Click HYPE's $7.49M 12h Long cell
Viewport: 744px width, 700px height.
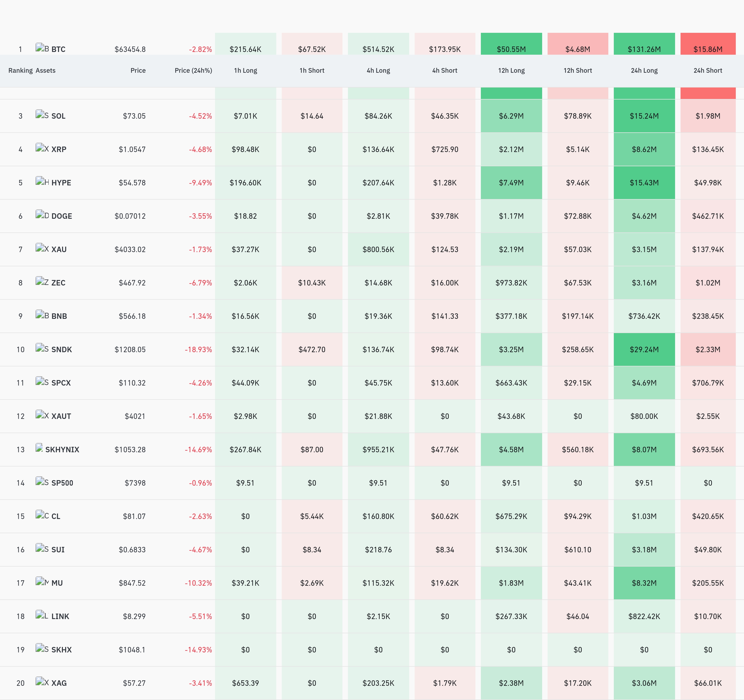pos(511,183)
